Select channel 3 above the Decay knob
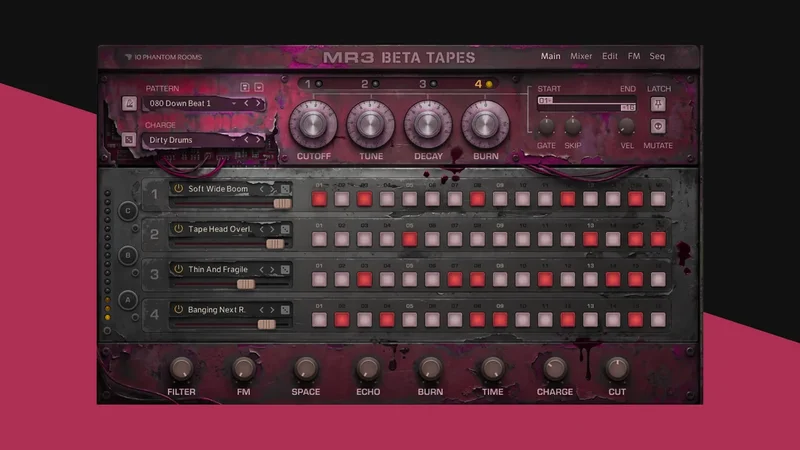Image resolution: width=800 pixels, height=450 pixels. click(x=428, y=84)
